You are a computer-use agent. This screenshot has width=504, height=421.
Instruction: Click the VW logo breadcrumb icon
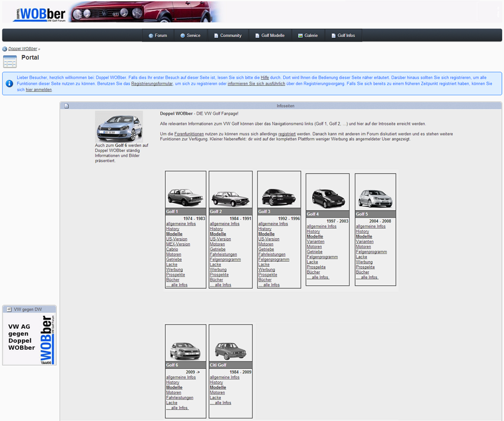(x=5, y=49)
